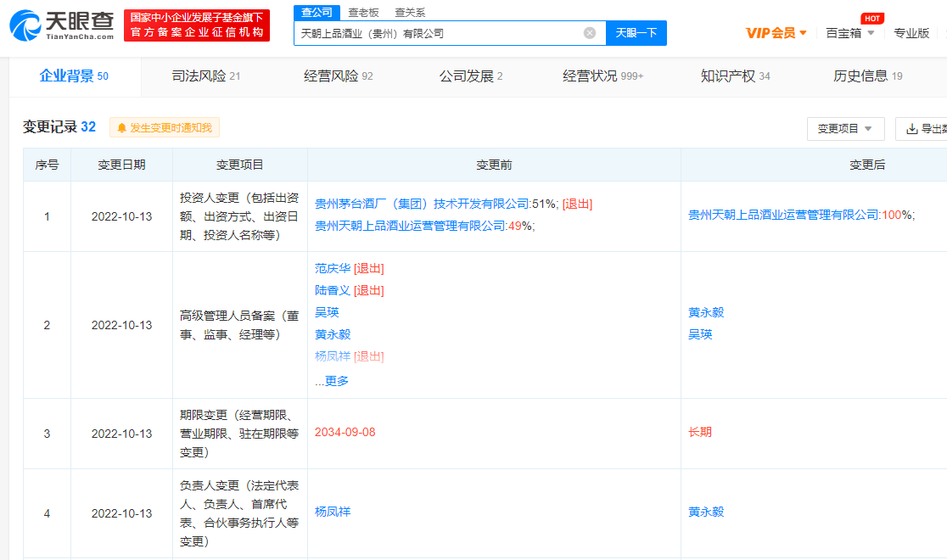Open the 变更项目 filter dropdown

(845, 129)
